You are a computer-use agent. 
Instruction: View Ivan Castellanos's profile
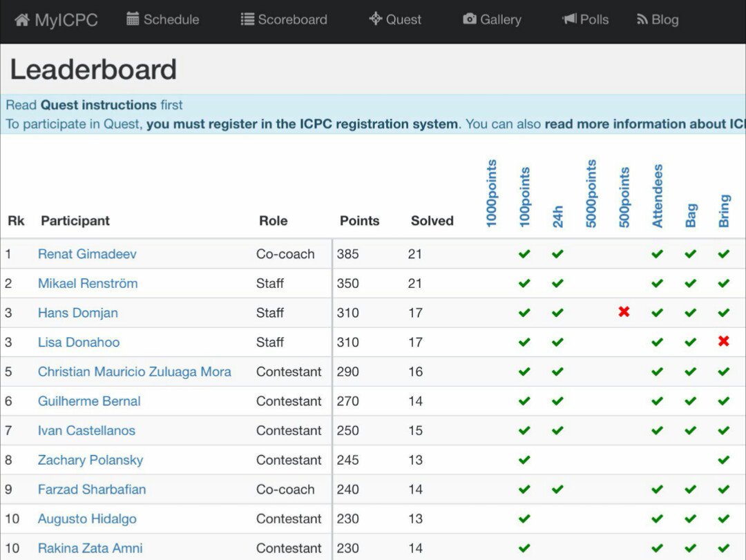pos(86,431)
